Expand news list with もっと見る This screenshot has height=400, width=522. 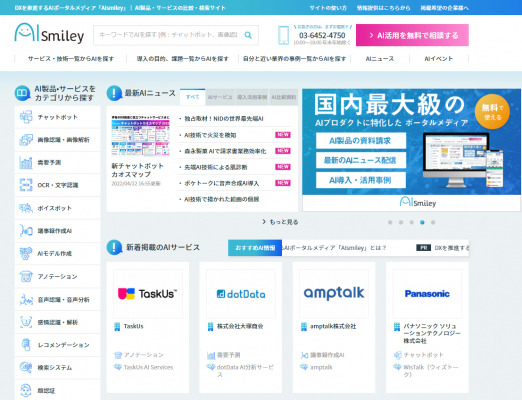point(281,222)
